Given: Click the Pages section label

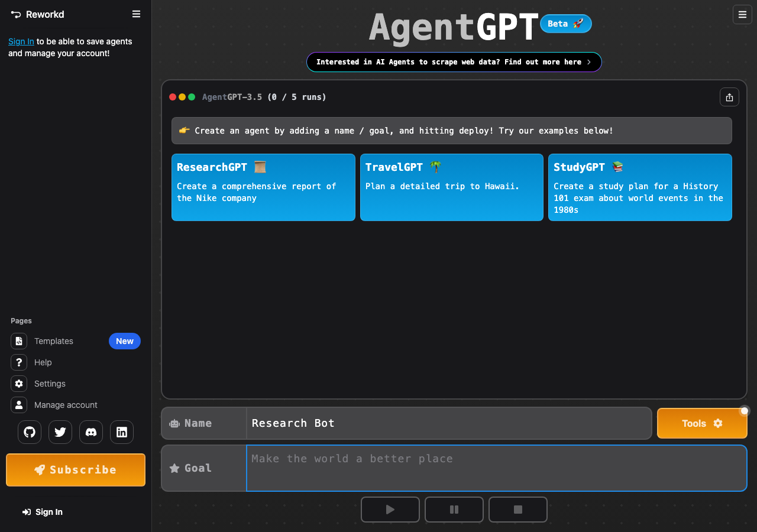Looking at the screenshot, I should tap(21, 321).
